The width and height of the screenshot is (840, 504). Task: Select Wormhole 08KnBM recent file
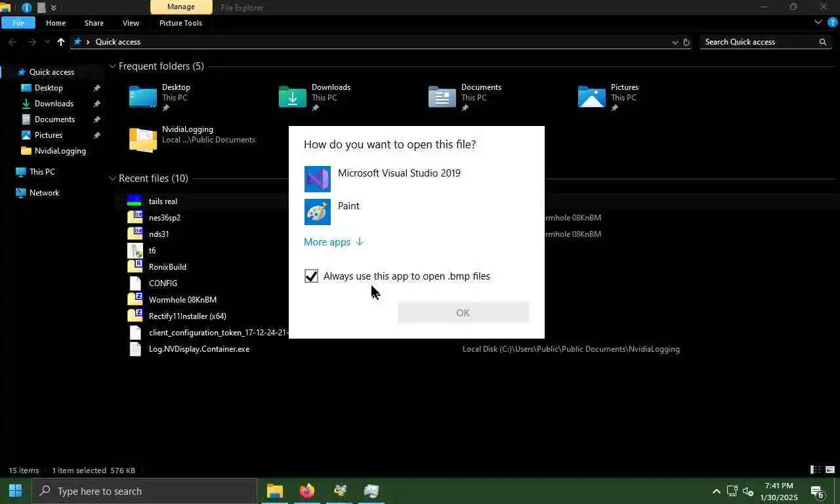pos(182,300)
